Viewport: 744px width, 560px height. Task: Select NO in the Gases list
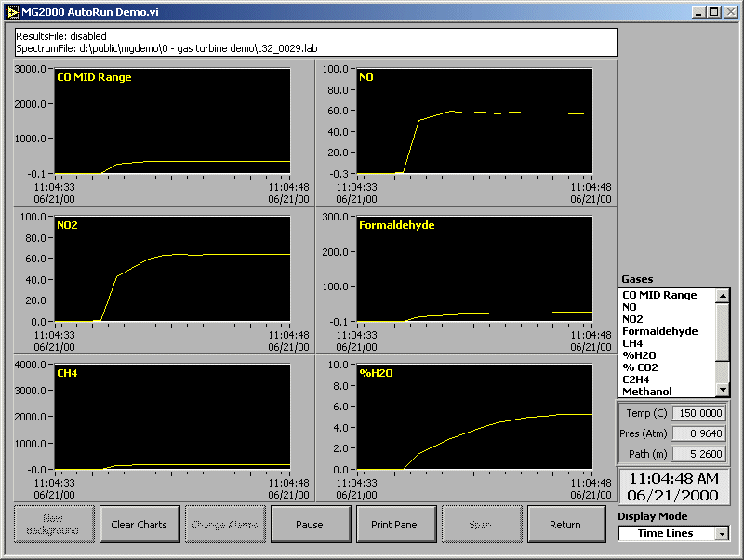pos(630,307)
